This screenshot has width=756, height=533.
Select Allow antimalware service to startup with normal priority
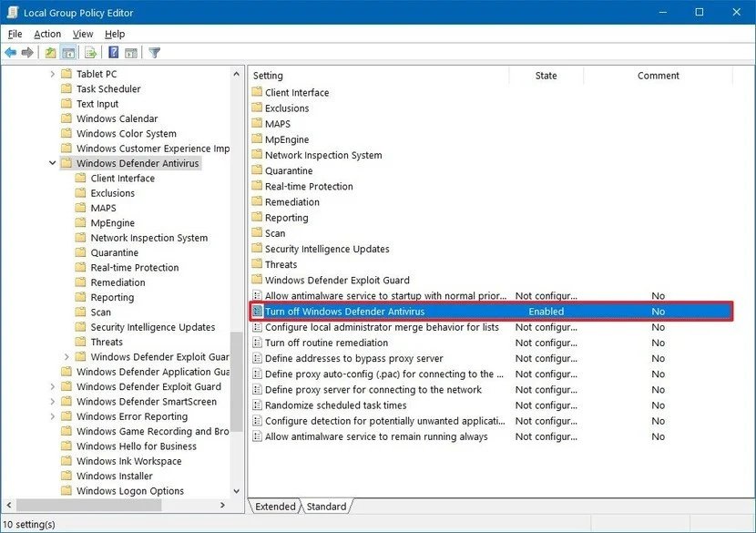point(491,296)
